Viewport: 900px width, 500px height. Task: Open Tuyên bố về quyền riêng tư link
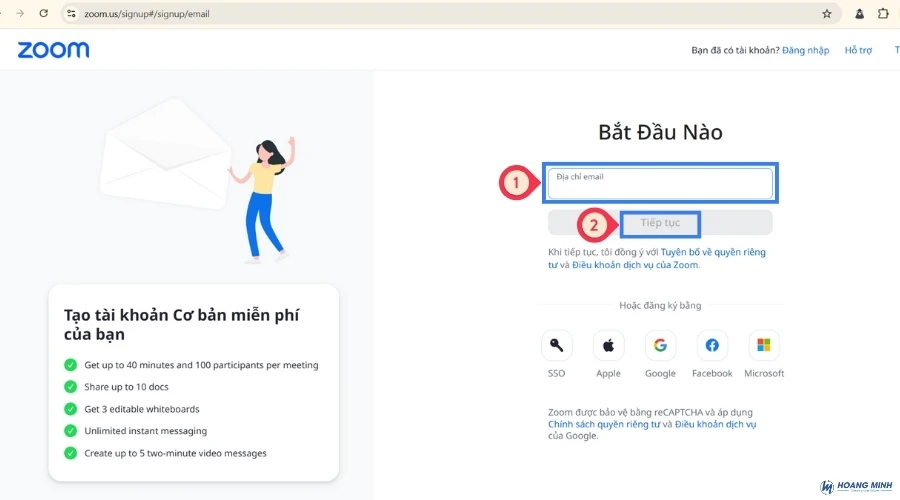click(712, 252)
